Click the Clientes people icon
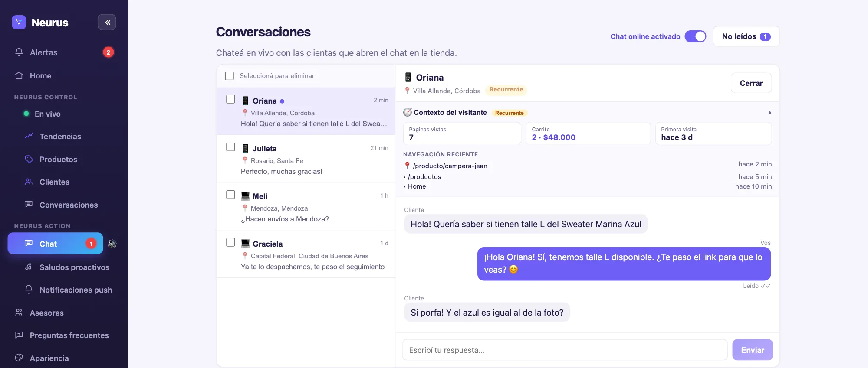This screenshot has height=368, width=868. pos(29,182)
